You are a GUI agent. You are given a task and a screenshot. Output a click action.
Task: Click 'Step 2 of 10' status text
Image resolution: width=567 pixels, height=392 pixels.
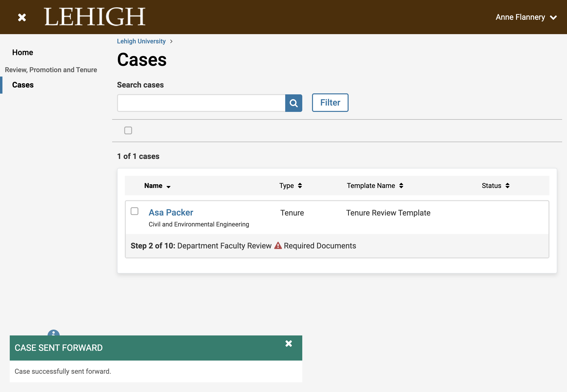pos(153,246)
